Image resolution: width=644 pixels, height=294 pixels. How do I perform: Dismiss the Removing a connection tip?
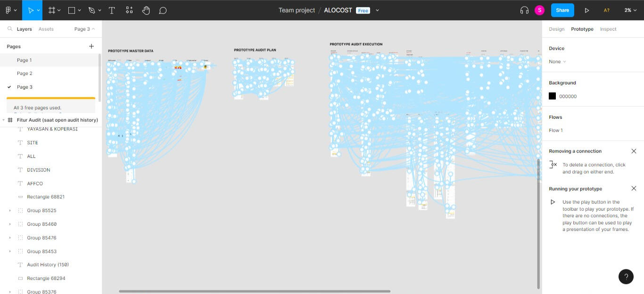(634, 151)
